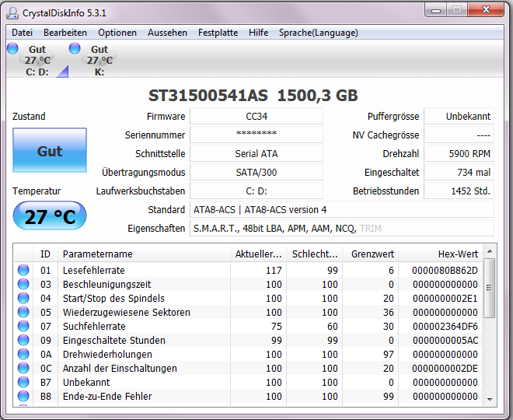Click the ID column header
Screen dimensions: 513x420
point(45,254)
